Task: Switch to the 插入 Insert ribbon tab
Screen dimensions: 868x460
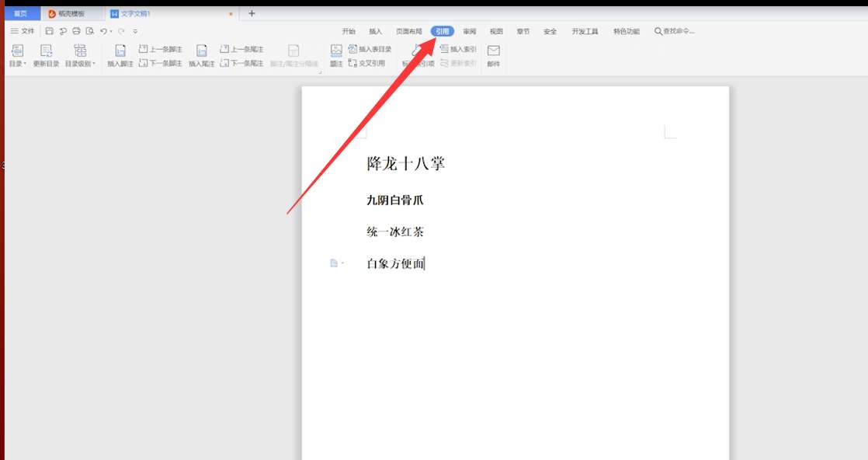Action: tap(375, 32)
